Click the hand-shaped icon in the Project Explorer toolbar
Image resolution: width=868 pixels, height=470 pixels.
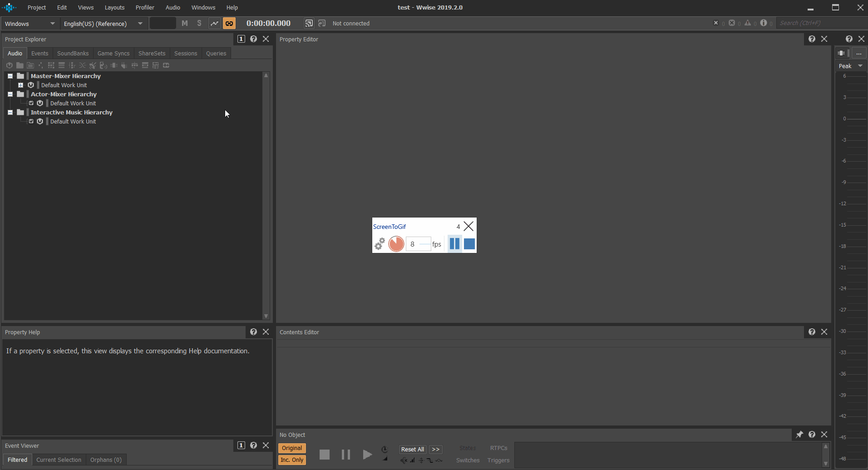point(124,65)
